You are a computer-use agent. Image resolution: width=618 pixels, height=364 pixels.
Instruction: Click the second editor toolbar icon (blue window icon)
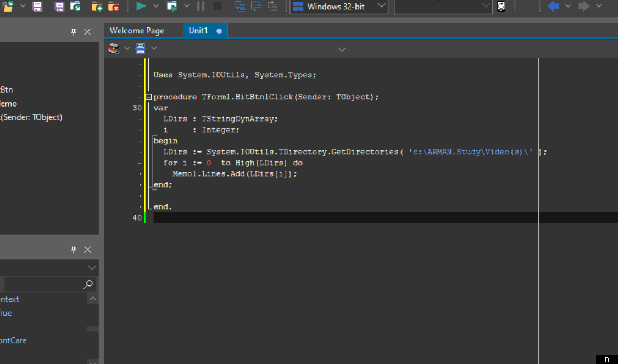(x=140, y=48)
